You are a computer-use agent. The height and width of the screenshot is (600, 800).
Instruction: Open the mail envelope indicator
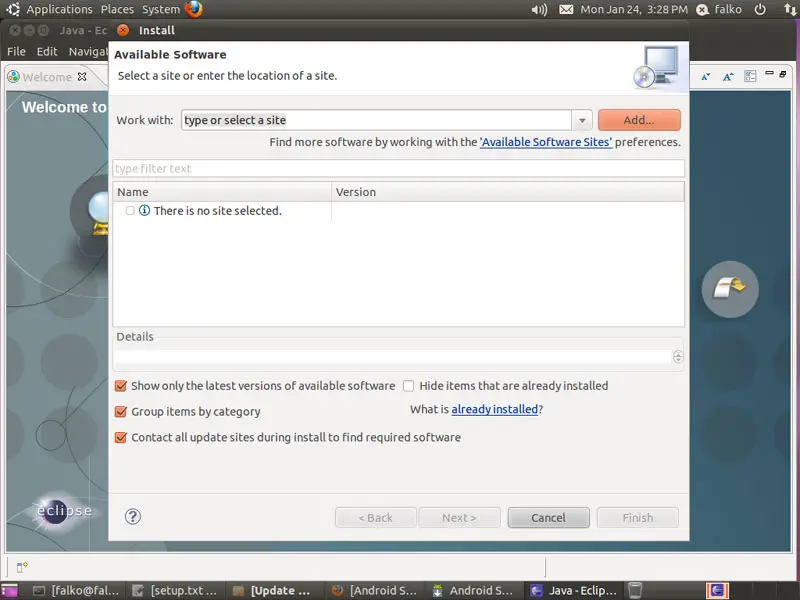566,10
